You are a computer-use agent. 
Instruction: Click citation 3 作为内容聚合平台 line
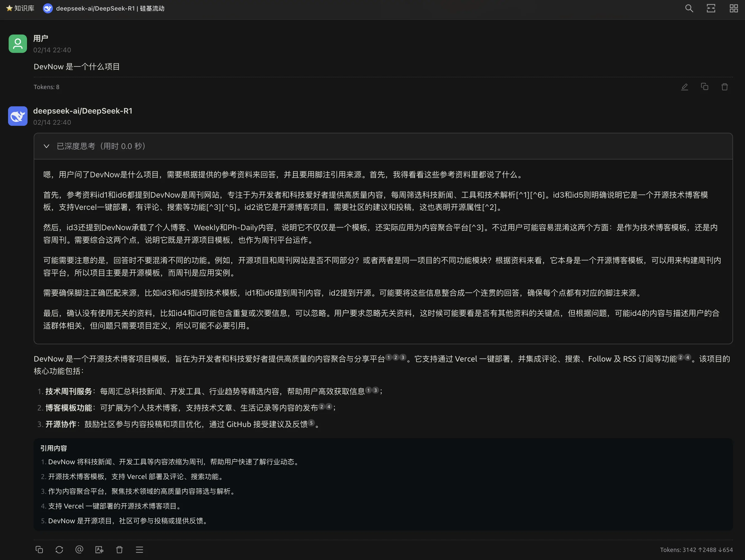(x=142, y=491)
